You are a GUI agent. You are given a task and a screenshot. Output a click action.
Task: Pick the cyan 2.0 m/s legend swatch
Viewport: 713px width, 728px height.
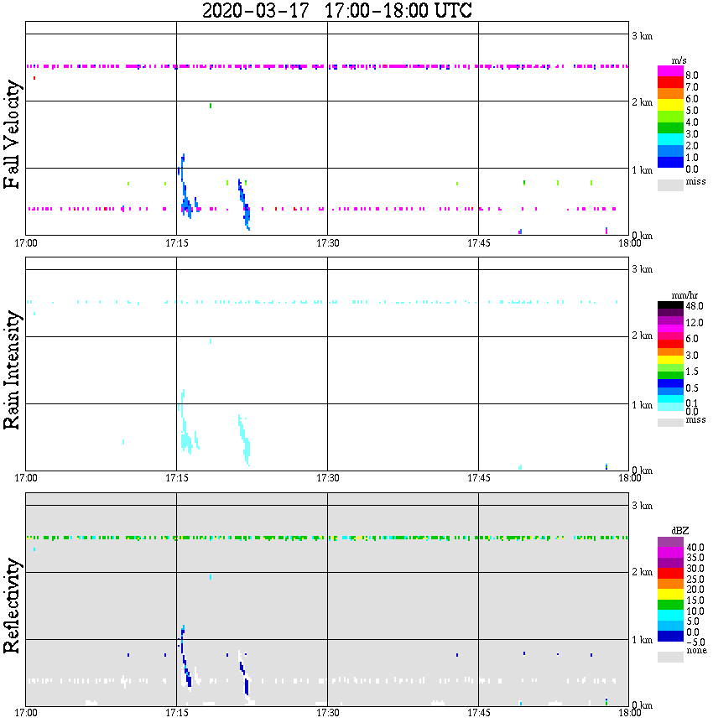[x=670, y=140]
